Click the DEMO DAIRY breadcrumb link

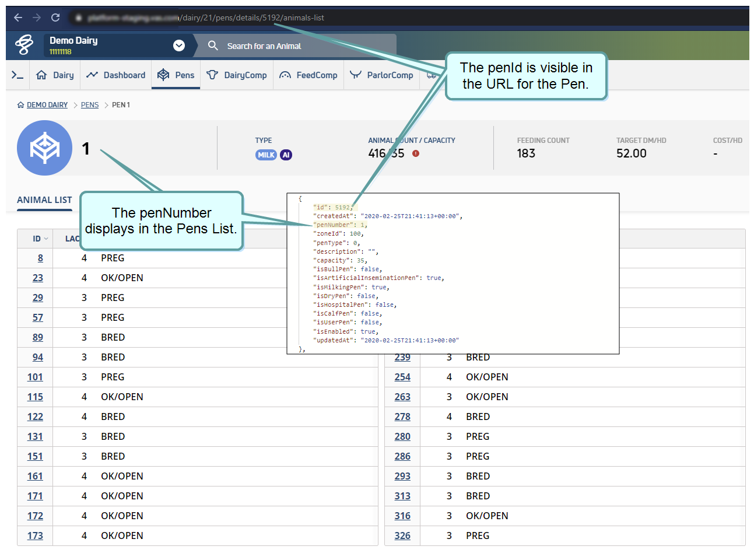[x=47, y=105]
